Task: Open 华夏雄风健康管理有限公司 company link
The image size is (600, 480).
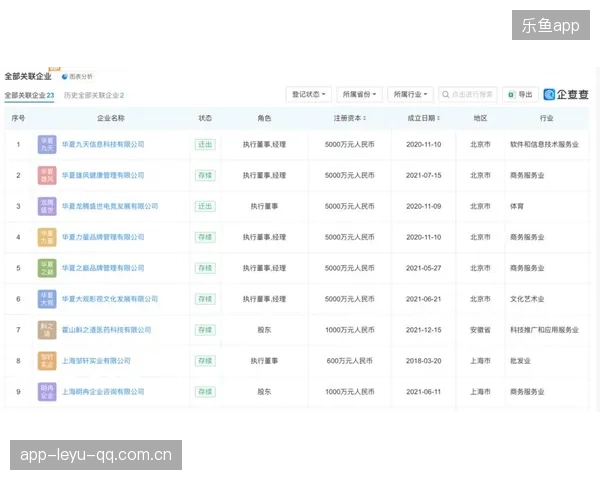Action: pyautogui.click(x=103, y=176)
